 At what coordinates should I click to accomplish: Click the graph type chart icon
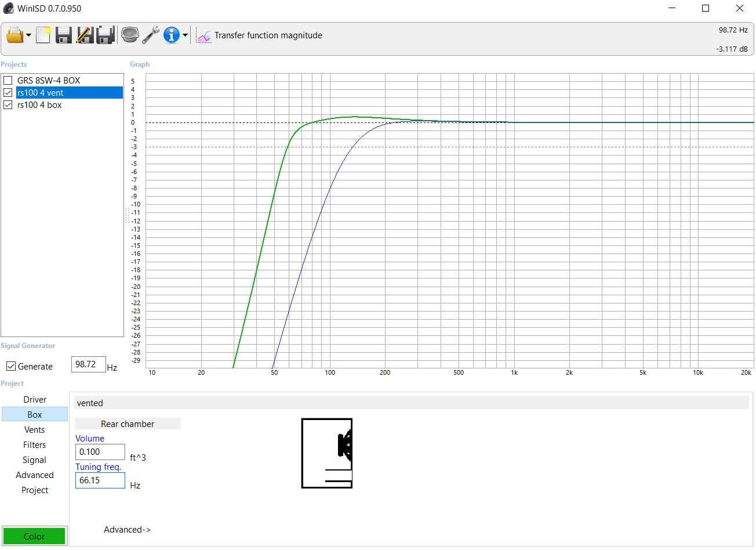click(x=203, y=35)
